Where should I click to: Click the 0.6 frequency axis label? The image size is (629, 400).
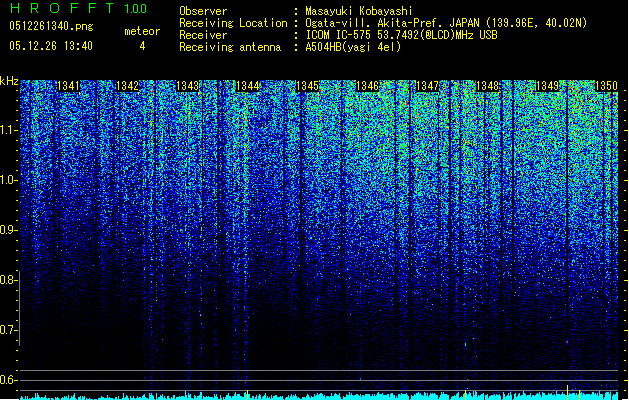(x=8, y=380)
